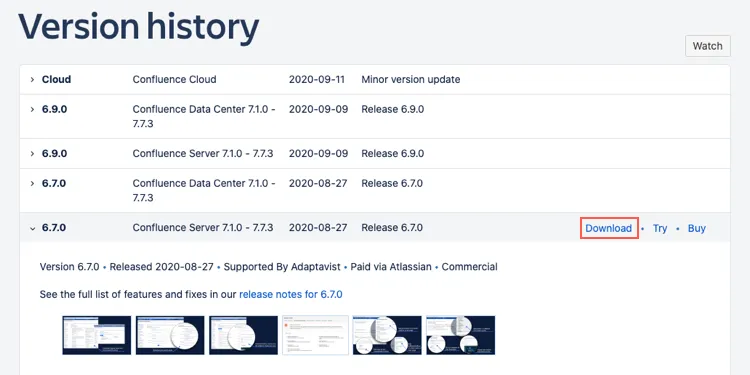Viewport: 750px width, 375px height.
Task: Click the Try link
Action: (660, 228)
